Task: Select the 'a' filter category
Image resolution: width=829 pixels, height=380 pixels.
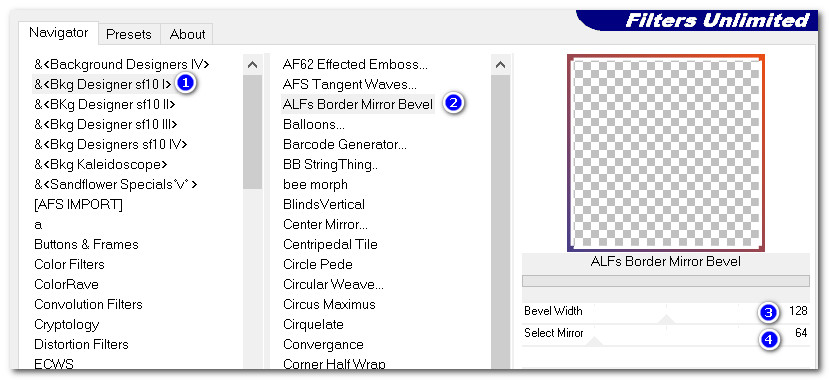Action: click(38, 225)
